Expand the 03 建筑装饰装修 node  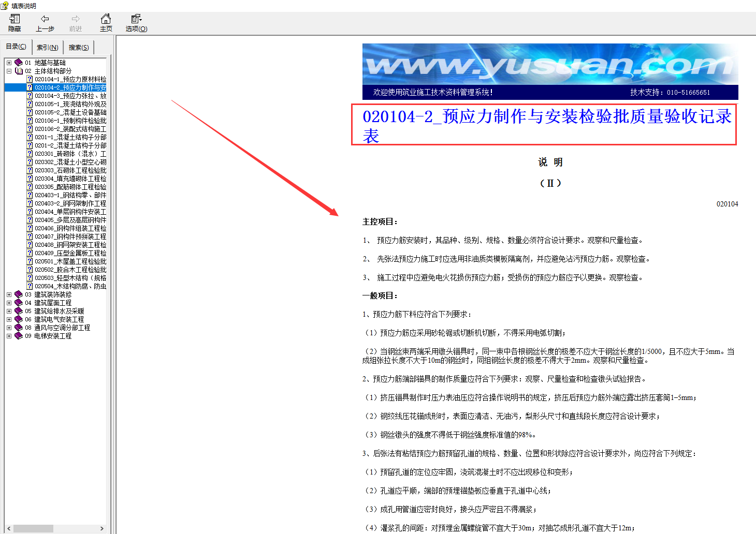pyautogui.click(x=9, y=294)
